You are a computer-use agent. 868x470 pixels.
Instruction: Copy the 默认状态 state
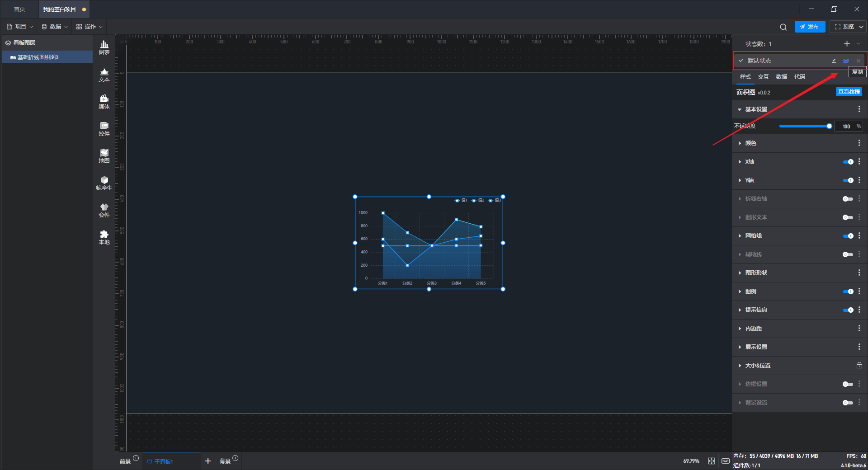pos(846,61)
